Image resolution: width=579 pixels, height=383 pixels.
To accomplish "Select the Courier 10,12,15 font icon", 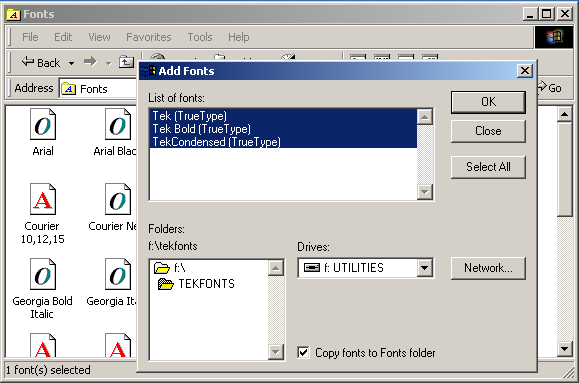I will click(43, 199).
